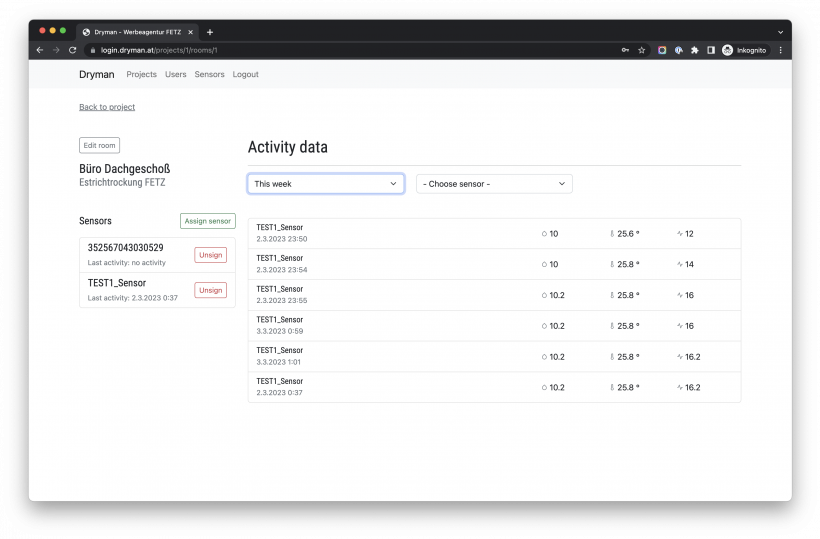Expand the tab search chevron
The image size is (820, 539).
click(x=780, y=32)
